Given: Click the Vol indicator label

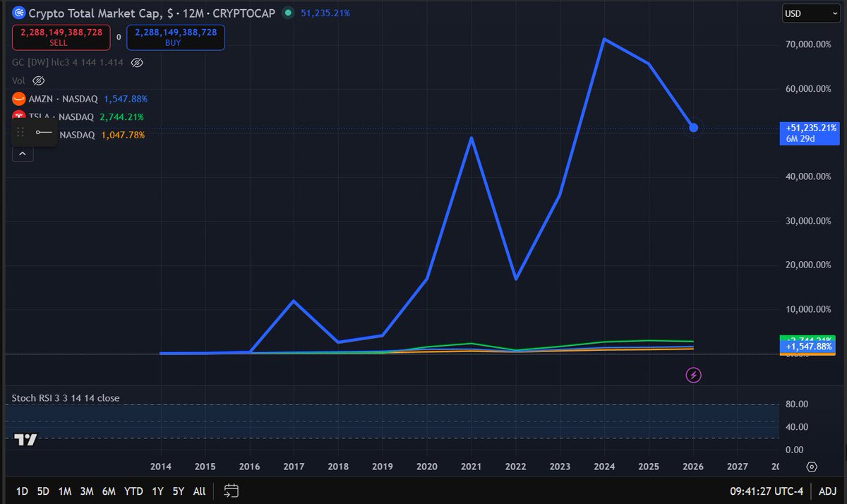Looking at the screenshot, I should (x=18, y=80).
